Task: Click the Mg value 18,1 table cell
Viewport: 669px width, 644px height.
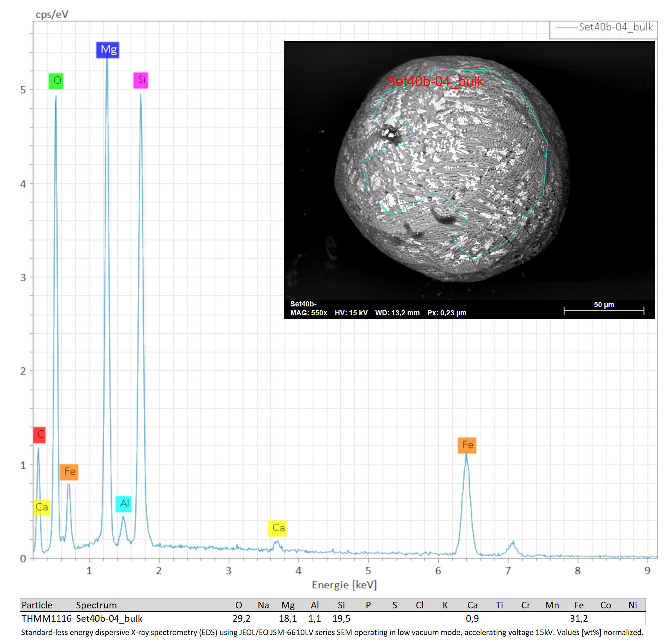Action: point(288,619)
